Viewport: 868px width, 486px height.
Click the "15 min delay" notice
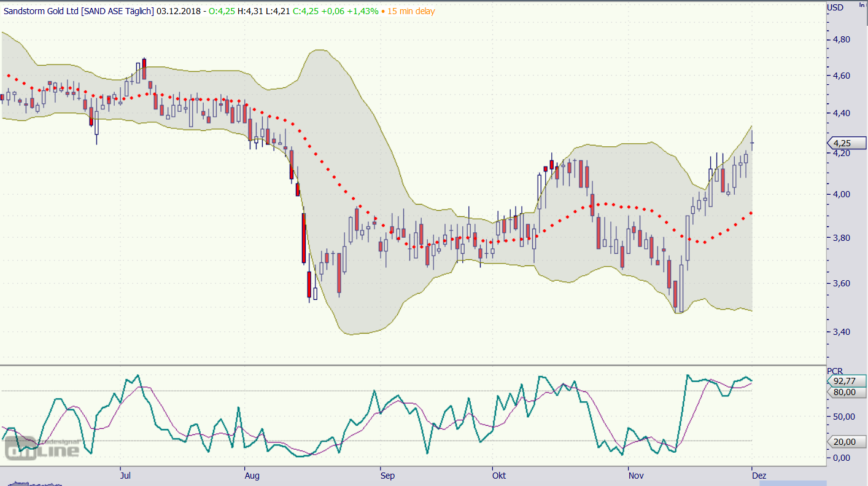[411, 11]
